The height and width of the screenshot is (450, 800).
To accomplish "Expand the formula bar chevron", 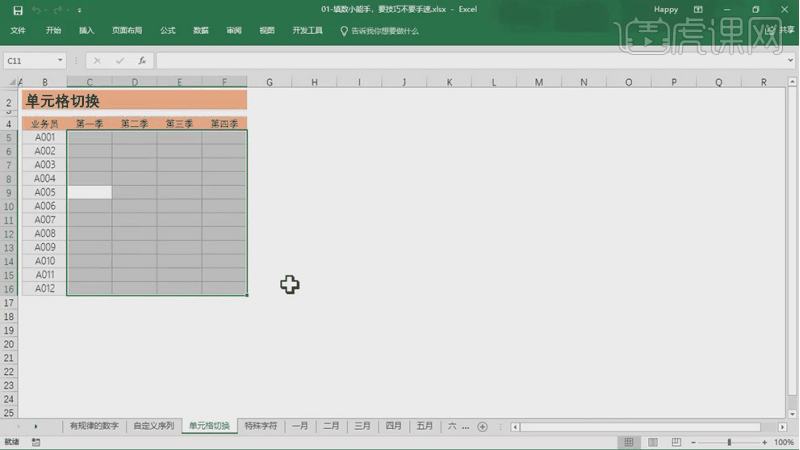I will click(x=790, y=60).
